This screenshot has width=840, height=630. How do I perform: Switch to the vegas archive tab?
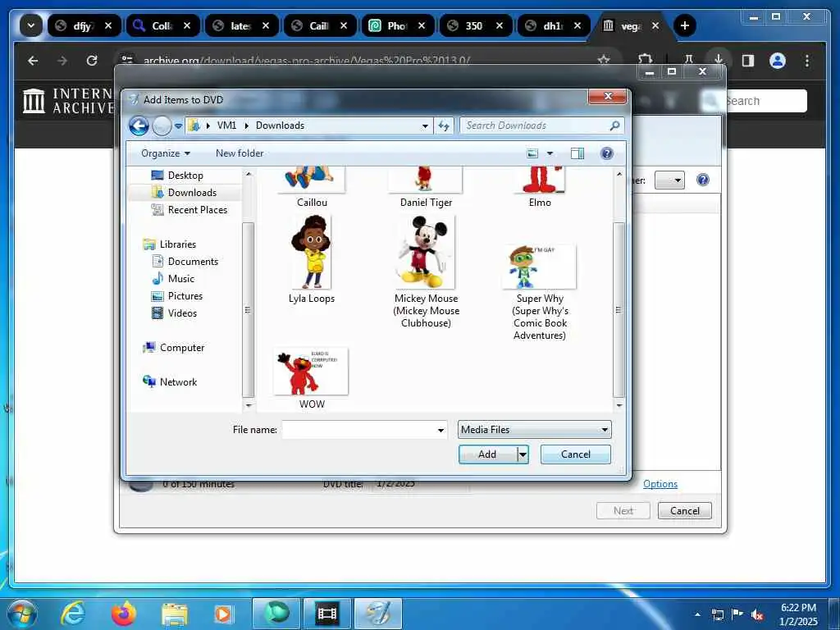pyautogui.click(x=630, y=25)
